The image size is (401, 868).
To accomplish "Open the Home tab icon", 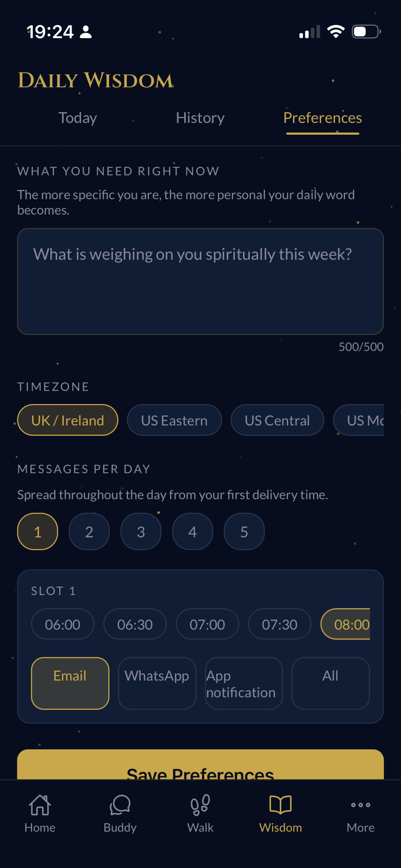I will pos(40,805).
